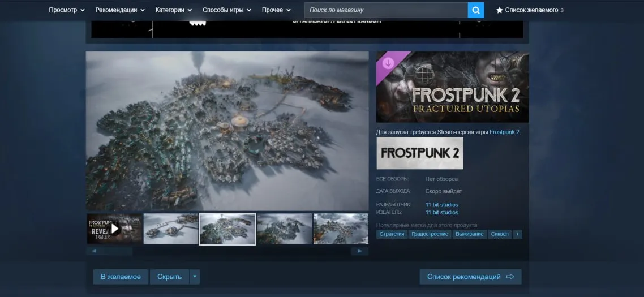Open the Прочее dropdown menu

pos(276,10)
